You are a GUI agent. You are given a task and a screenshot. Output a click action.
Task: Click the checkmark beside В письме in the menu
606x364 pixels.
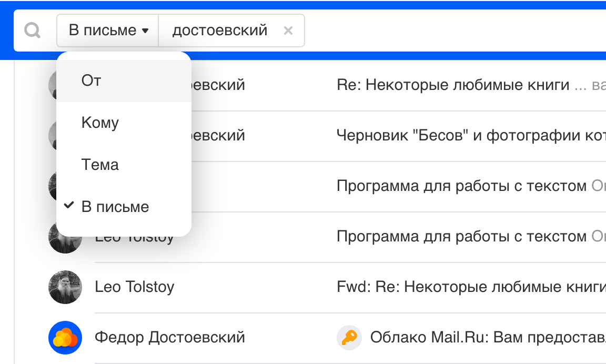click(68, 206)
